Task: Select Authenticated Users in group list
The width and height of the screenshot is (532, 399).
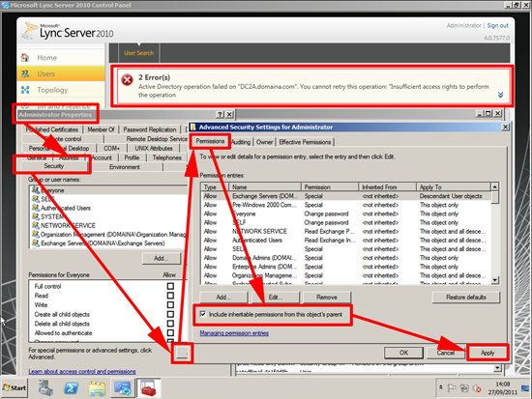Action: pos(66,208)
